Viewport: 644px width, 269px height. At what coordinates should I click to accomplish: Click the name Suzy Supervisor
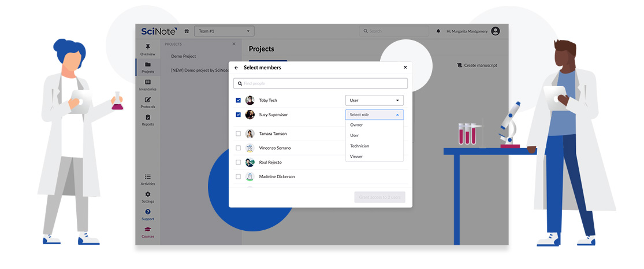click(273, 115)
